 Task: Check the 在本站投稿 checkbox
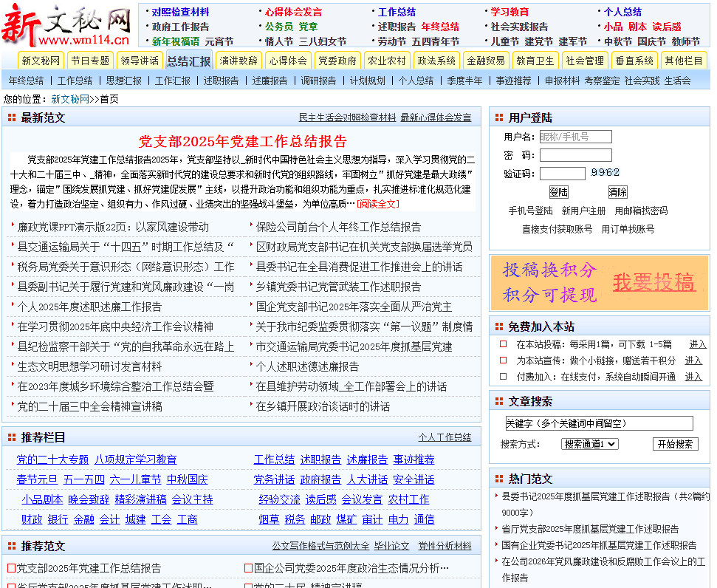coord(504,344)
